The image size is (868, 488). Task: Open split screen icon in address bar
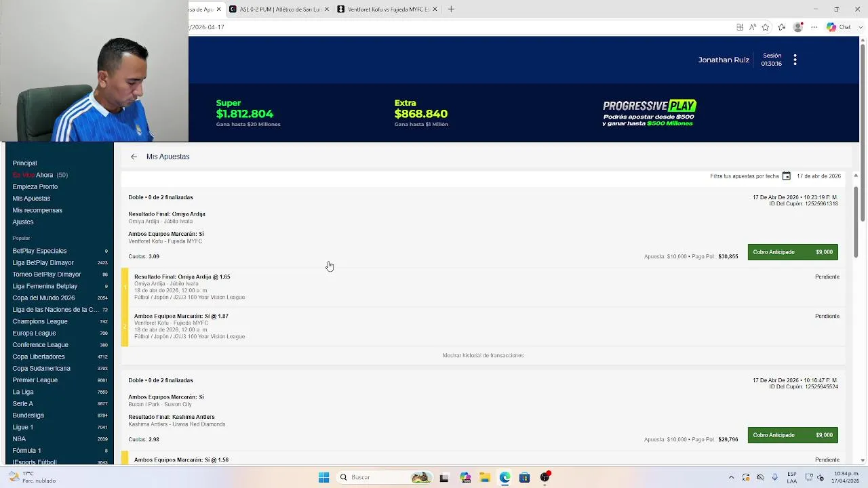coord(740,27)
